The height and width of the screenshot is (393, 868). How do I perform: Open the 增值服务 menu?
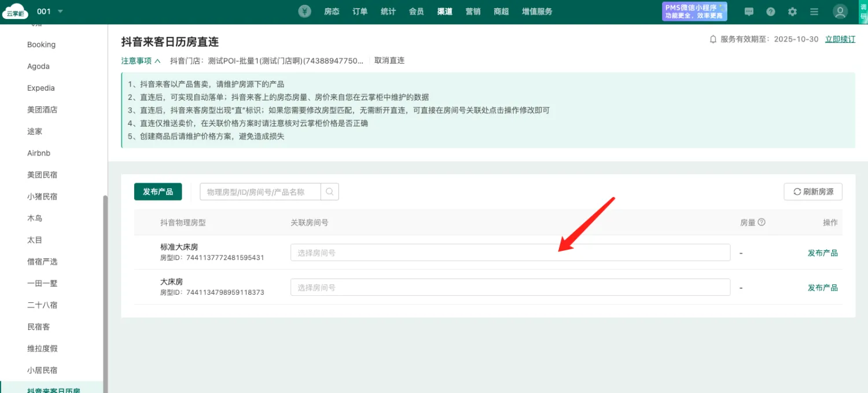coord(537,12)
